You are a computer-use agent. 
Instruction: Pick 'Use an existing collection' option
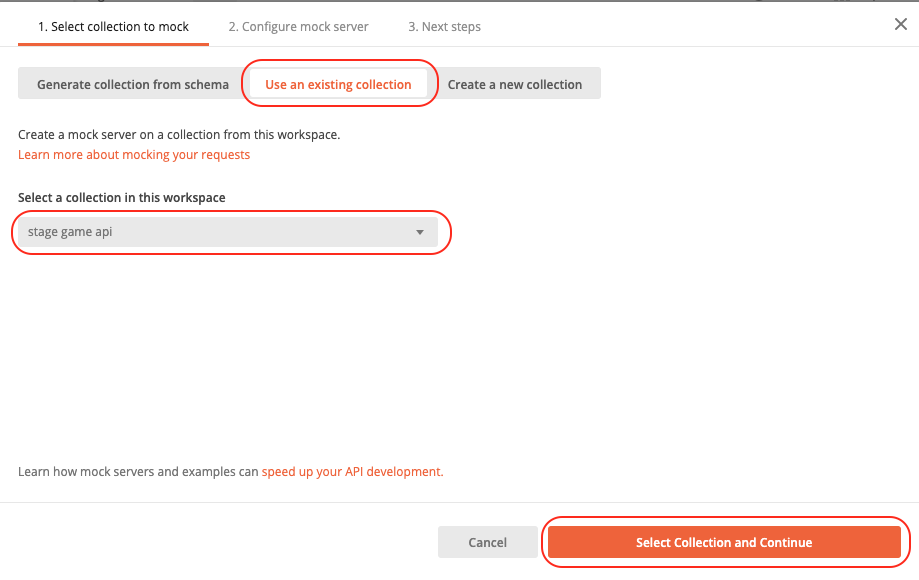coord(338,84)
